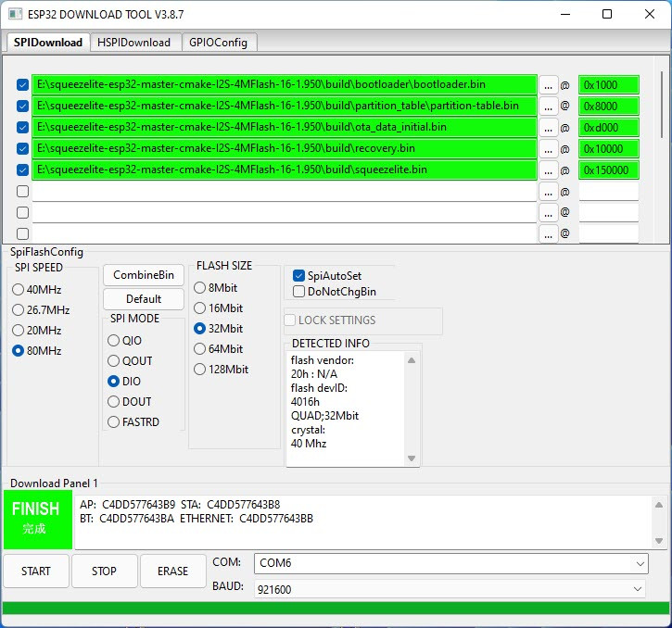Choose 16Mbit flash size
This screenshot has height=628, width=672.
coord(219,308)
